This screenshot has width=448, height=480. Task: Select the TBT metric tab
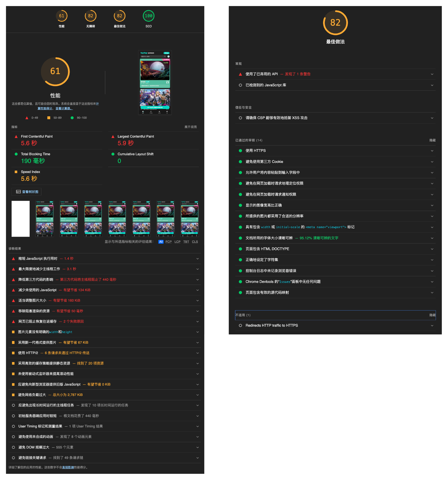point(186,242)
